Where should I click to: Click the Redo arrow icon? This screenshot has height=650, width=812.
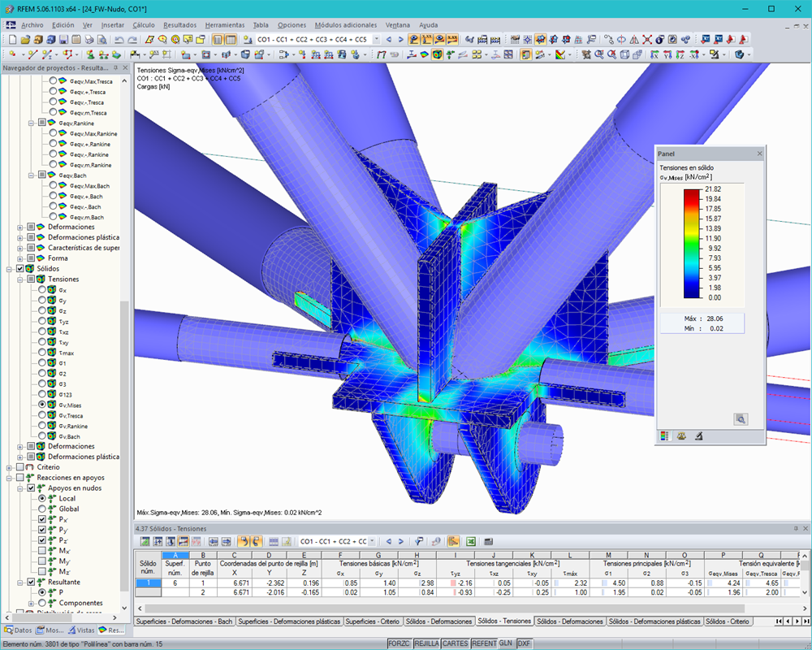tap(132, 39)
